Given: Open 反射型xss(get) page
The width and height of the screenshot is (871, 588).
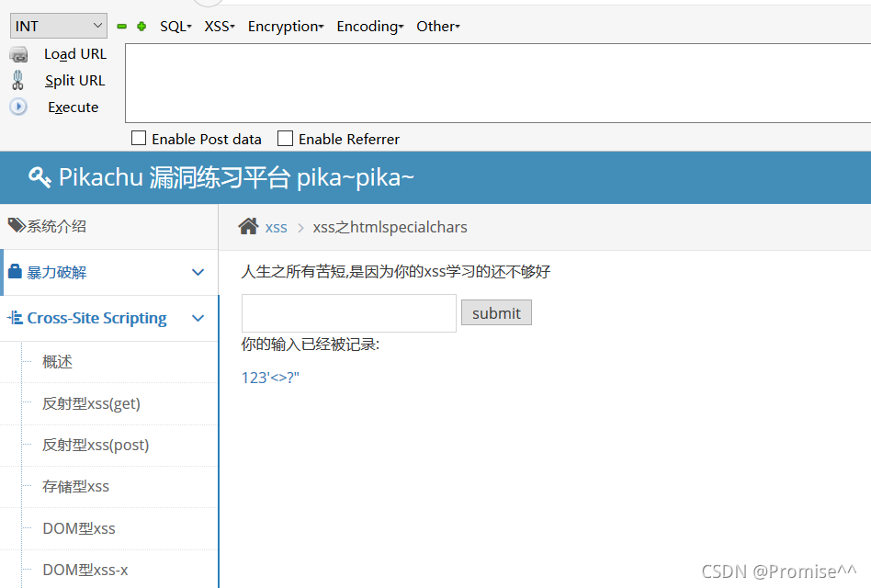Looking at the screenshot, I should pos(91,403).
